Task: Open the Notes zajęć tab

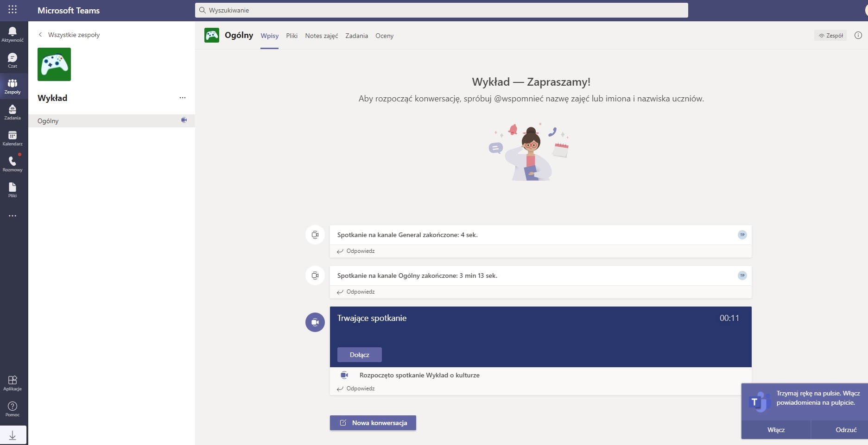Action: 322,36
